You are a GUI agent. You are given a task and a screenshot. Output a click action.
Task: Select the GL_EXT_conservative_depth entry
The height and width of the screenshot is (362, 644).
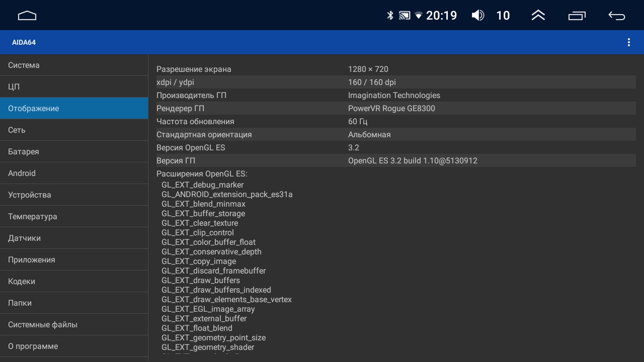coord(211,252)
